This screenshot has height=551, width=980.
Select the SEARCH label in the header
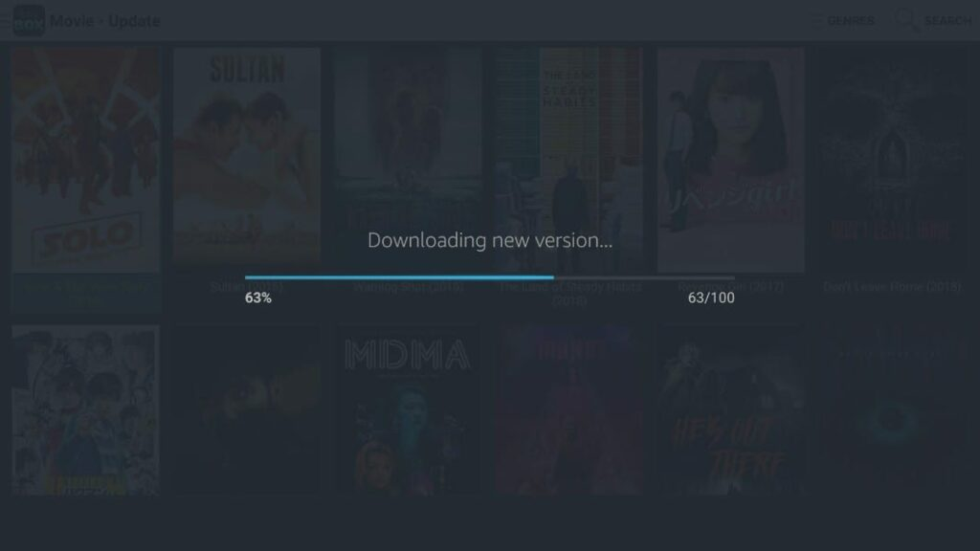coord(947,21)
